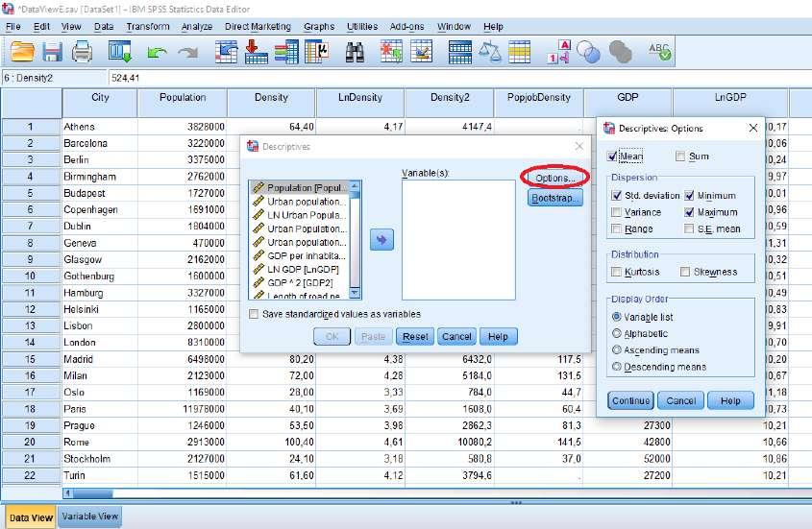This screenshot has height=529, width=812.
Task: Click the Find binoculars icon
Action: click(x=355, y=52)
